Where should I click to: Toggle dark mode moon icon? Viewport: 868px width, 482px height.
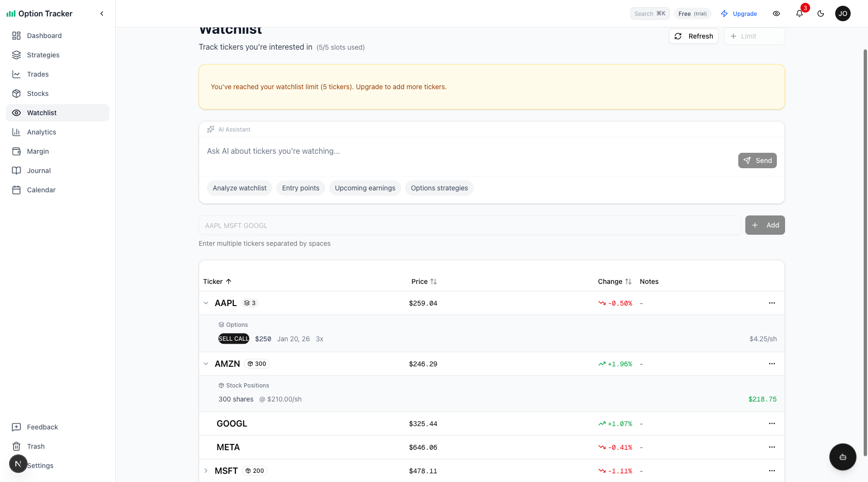coord(821,13)
